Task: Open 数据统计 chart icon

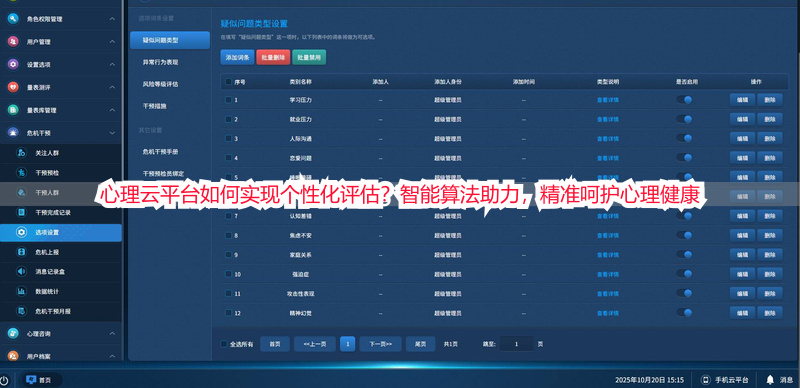Action: click(21, 292)
